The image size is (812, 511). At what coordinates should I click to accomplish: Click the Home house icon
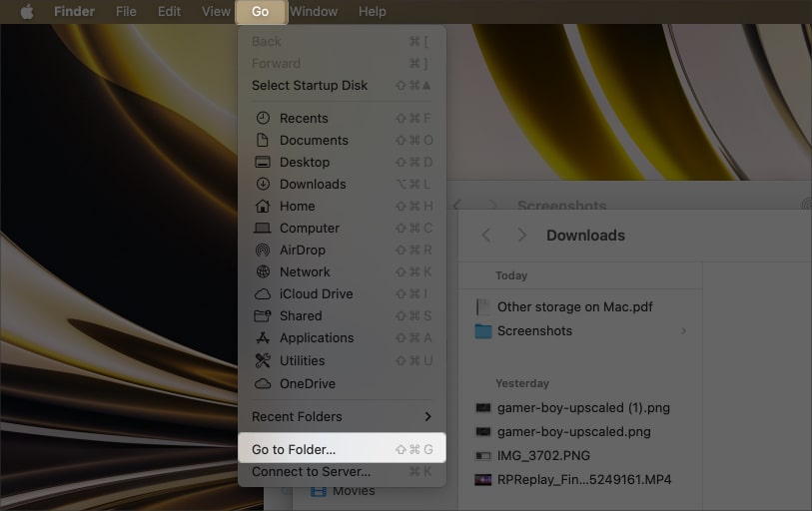[x=263, y=206]
